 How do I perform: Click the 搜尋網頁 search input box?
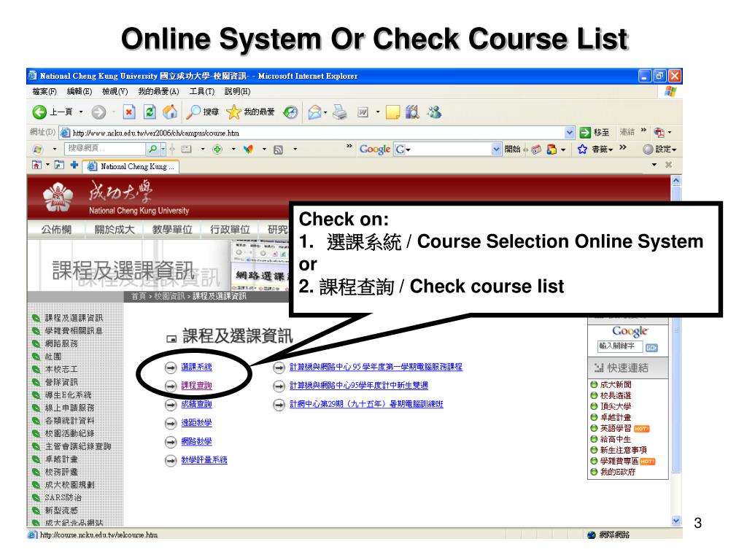[x=105, y=149]
